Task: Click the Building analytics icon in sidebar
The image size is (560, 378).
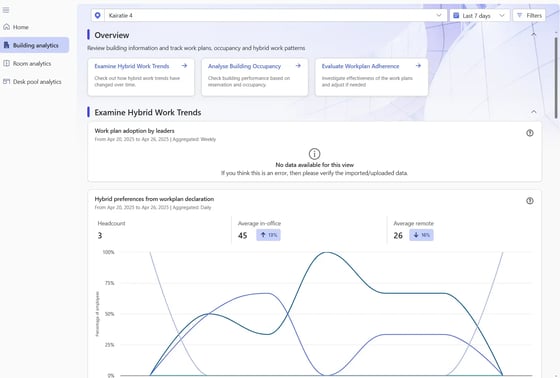Action: click(6, 45)
